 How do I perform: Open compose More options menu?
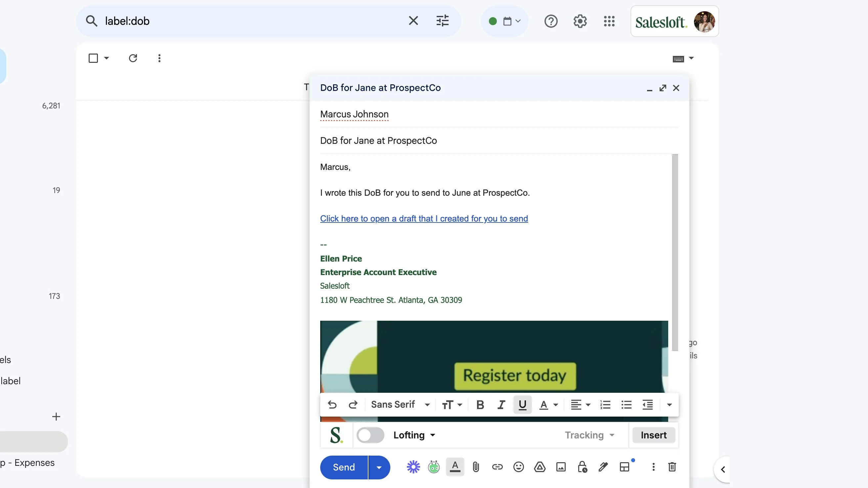pos(653,467)
